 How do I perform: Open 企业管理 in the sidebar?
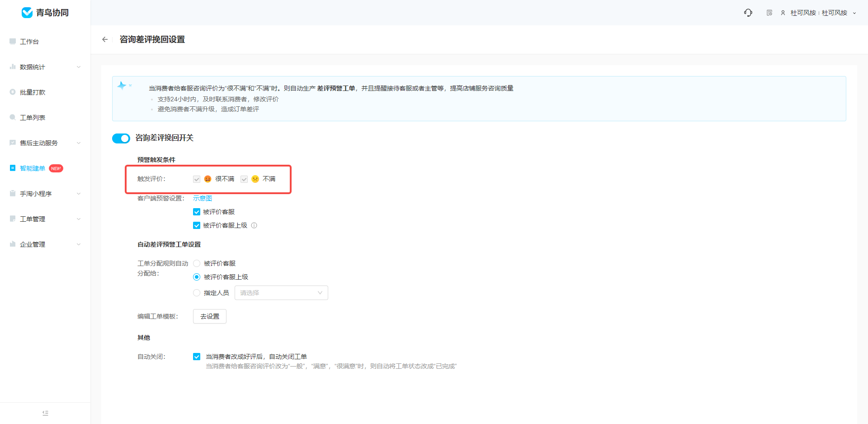(x=33, y=244)
